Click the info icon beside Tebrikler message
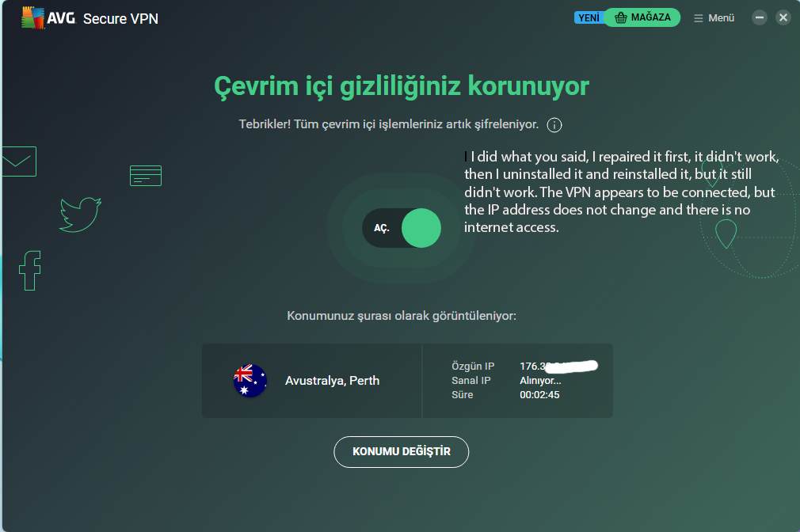 coord(554,125)
